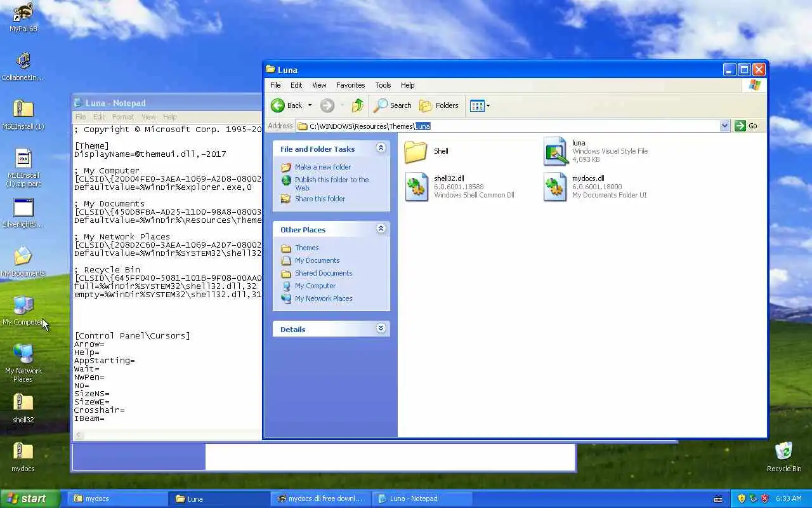Screen dimensions: 812x508
Task: Open the Start menu
Action: tap(30, 498)
